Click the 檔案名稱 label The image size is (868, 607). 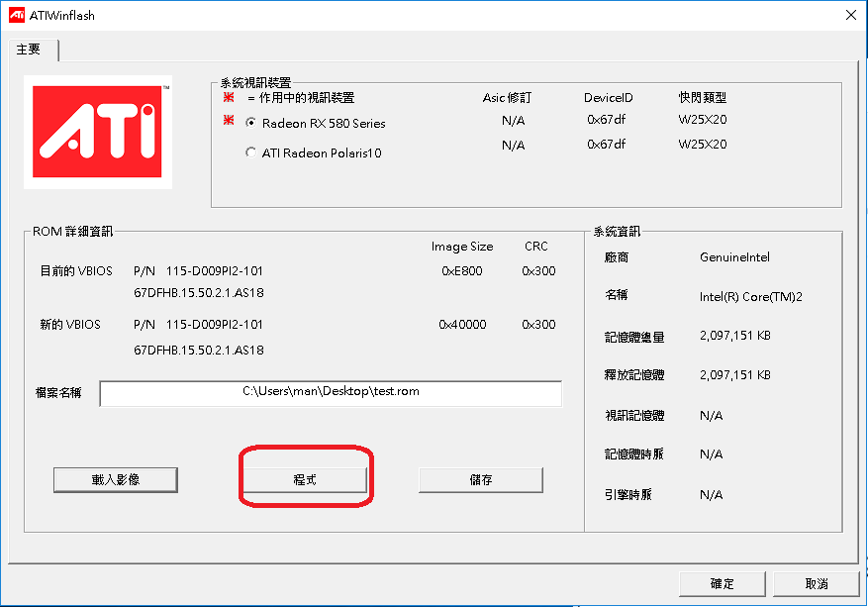(x=58, y=393)
